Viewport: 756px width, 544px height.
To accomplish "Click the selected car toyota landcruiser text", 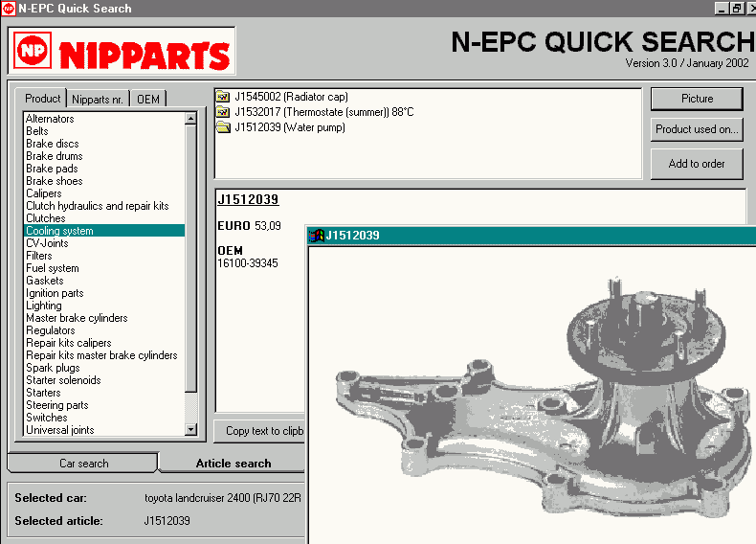I will click(223, 498).
